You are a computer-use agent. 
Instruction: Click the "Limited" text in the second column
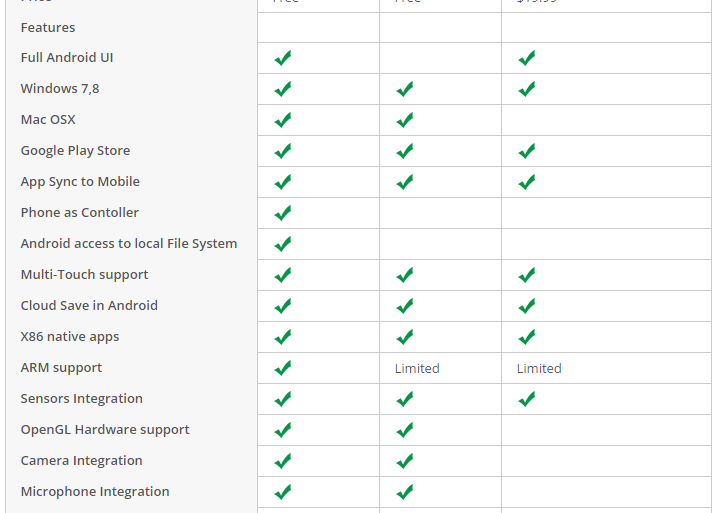coord(417,368)
